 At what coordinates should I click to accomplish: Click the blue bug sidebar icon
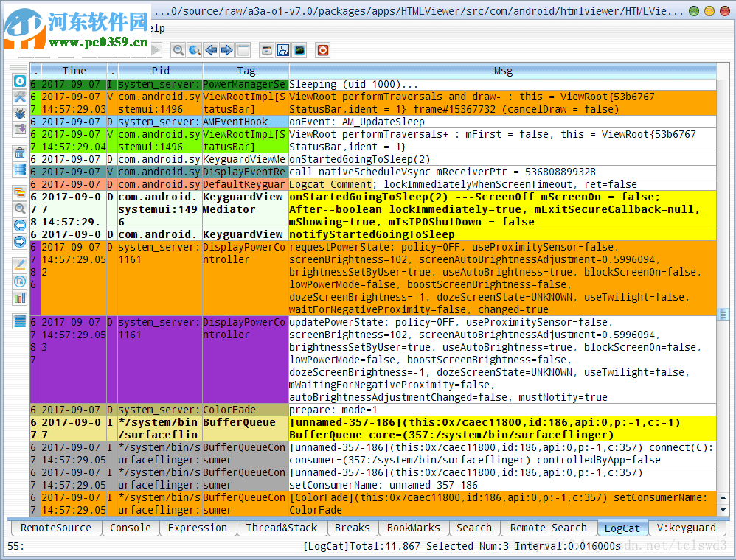pos(20,113)
